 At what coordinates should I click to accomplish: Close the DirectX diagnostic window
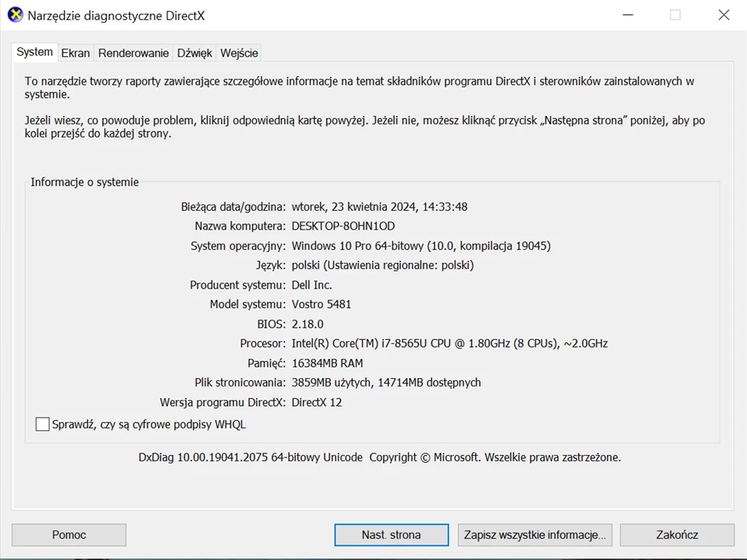724,15
